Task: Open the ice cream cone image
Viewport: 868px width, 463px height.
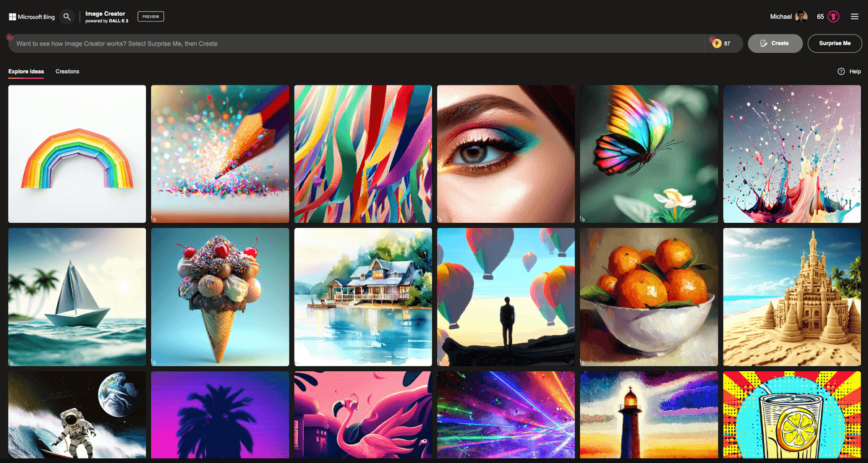Action: coord(220,297)
